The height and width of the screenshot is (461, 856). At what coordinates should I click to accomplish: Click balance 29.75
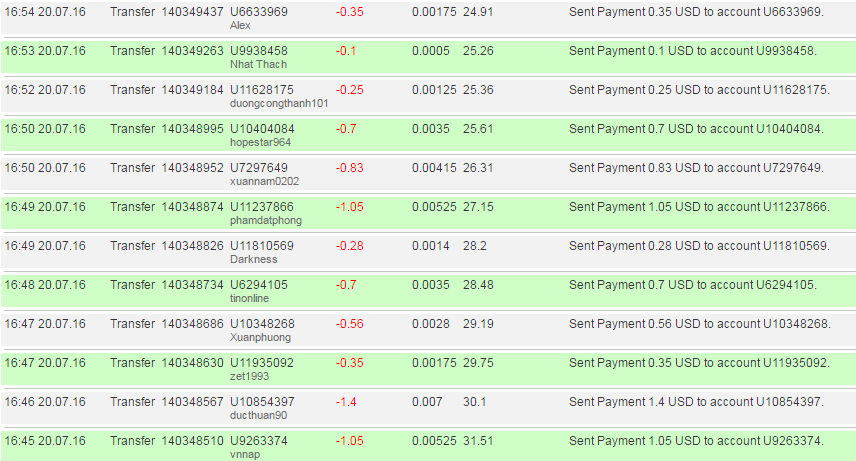(x=478, y=363)
